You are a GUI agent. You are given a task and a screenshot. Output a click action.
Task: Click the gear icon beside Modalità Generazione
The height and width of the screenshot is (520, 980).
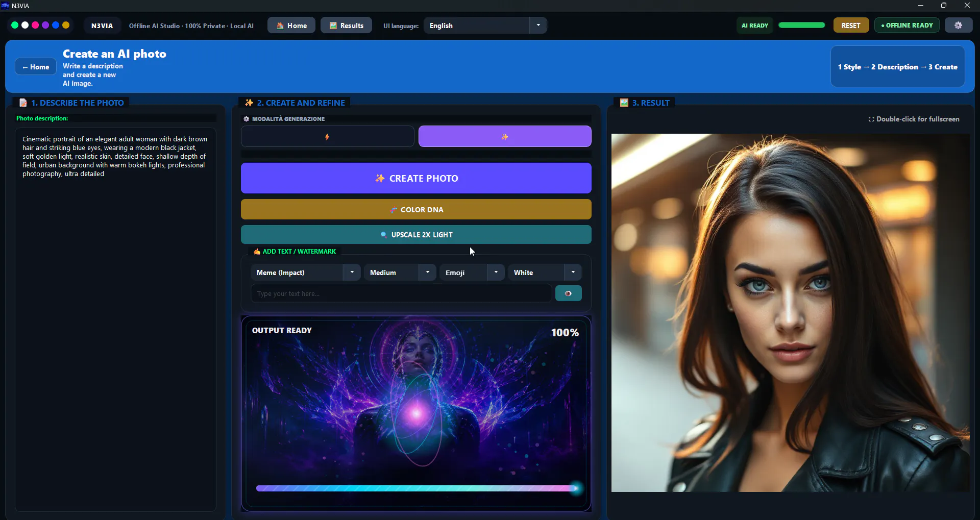tap(247, 119)
